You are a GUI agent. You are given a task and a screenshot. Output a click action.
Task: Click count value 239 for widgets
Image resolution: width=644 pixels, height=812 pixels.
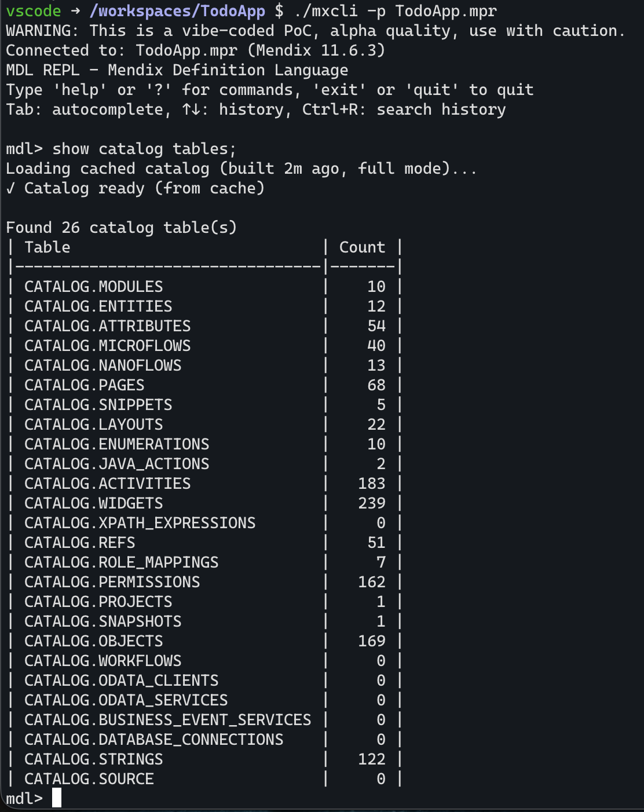[x=372, y=503]
